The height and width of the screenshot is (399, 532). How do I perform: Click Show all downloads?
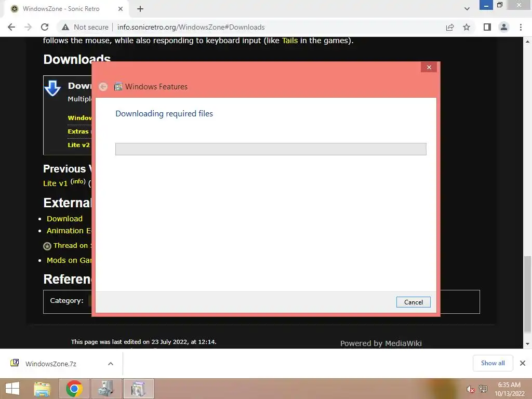pos(493,363)
